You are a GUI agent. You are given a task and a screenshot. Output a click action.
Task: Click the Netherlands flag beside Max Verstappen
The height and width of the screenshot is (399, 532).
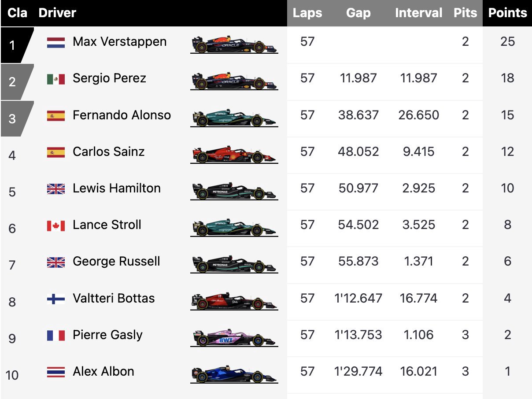pyautogui.click(x=56, y=42)
